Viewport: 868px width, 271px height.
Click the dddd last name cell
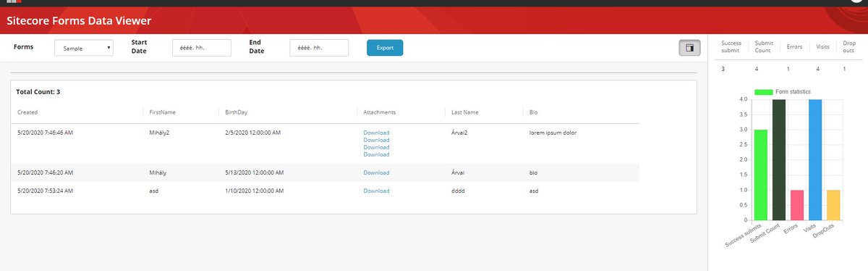tap(458, 191)
